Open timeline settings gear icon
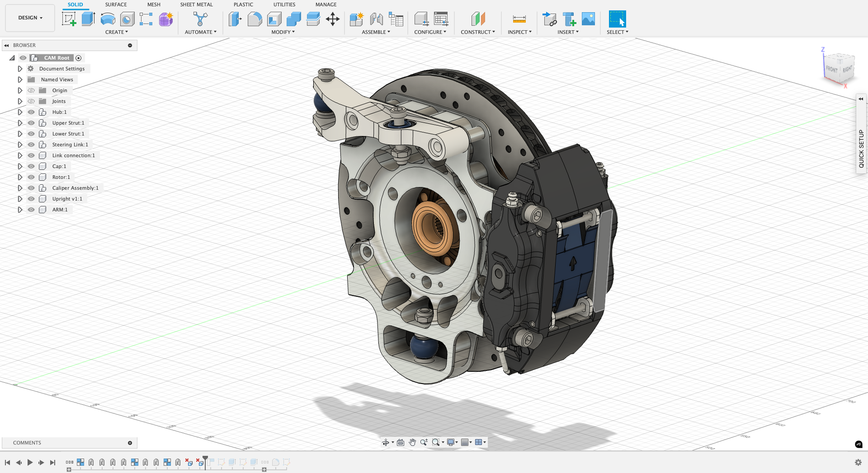868x473 pixels. [858, 462]
